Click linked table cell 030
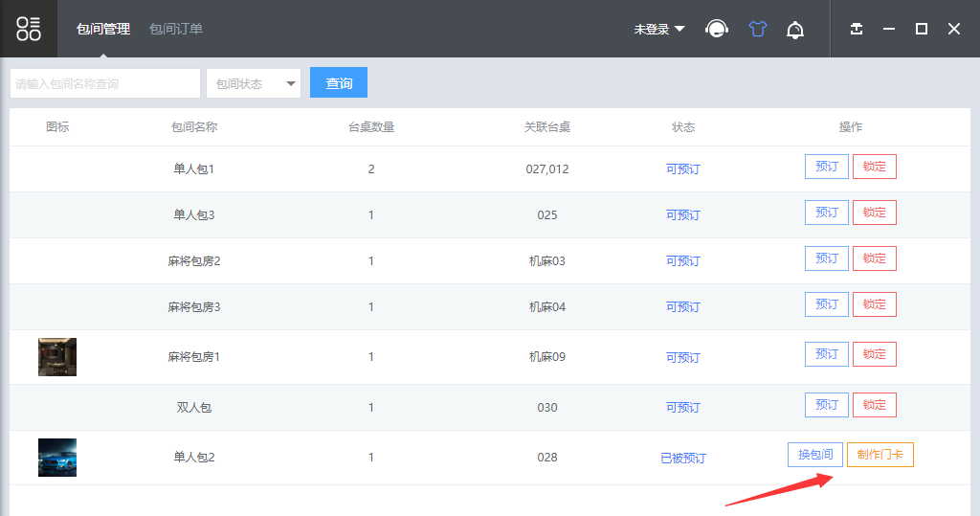The image size is (980, 516). pos(546,407)
